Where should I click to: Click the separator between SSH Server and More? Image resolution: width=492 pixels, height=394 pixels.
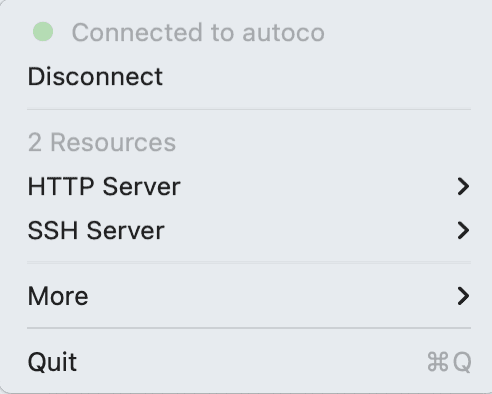(249, 263)
